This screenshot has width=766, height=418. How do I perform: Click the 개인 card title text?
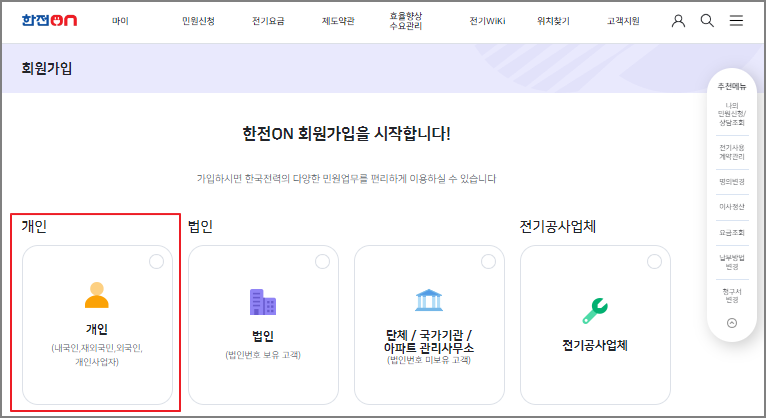(x=97, y=329)
